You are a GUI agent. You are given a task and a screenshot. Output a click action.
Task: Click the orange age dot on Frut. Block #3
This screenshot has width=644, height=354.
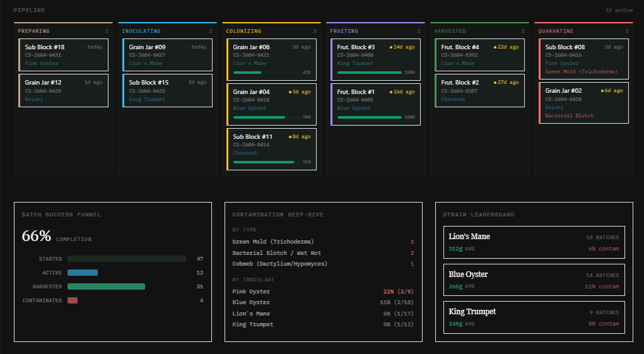[x=391, y=47]
